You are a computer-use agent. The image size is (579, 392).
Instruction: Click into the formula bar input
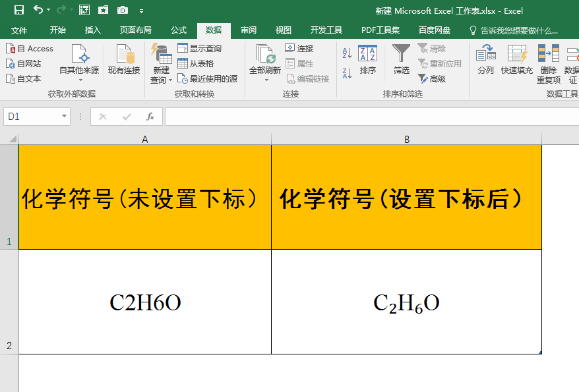(372, 117)
